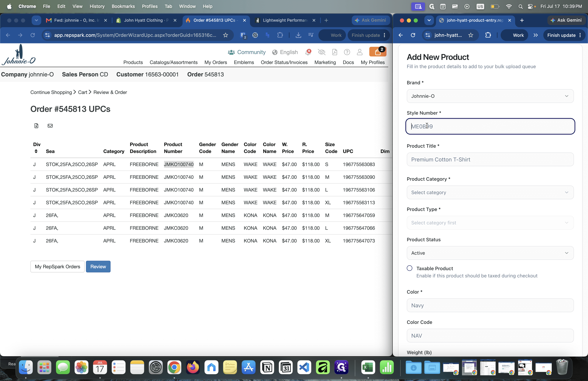Open Finder from the dock

click(26, 367)
